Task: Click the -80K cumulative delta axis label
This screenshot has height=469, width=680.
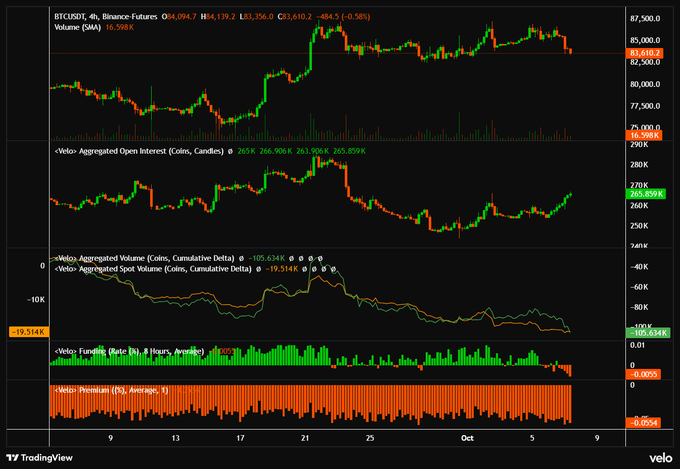Action: [x=639, y=307]
